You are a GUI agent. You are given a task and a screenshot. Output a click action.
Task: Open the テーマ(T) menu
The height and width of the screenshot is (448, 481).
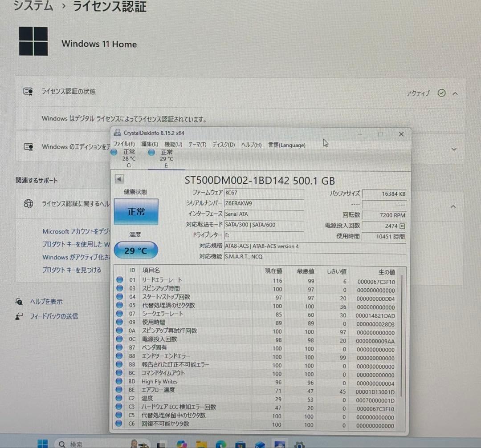point(197,144)
